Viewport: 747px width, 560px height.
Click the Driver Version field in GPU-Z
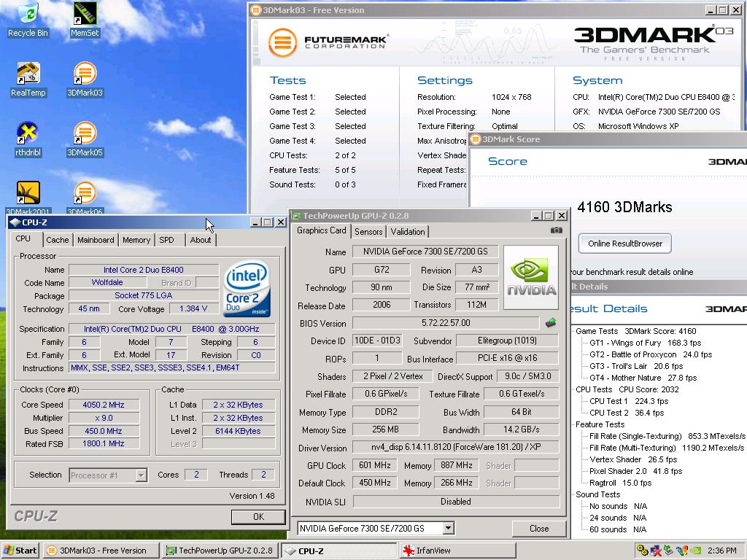(x=456, y=447)
